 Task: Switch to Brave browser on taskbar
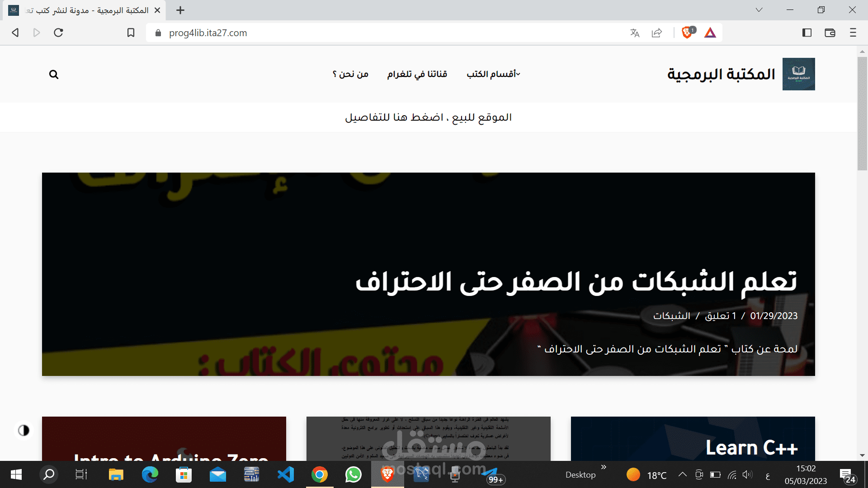pyautogui.click(x=387, y=474)
